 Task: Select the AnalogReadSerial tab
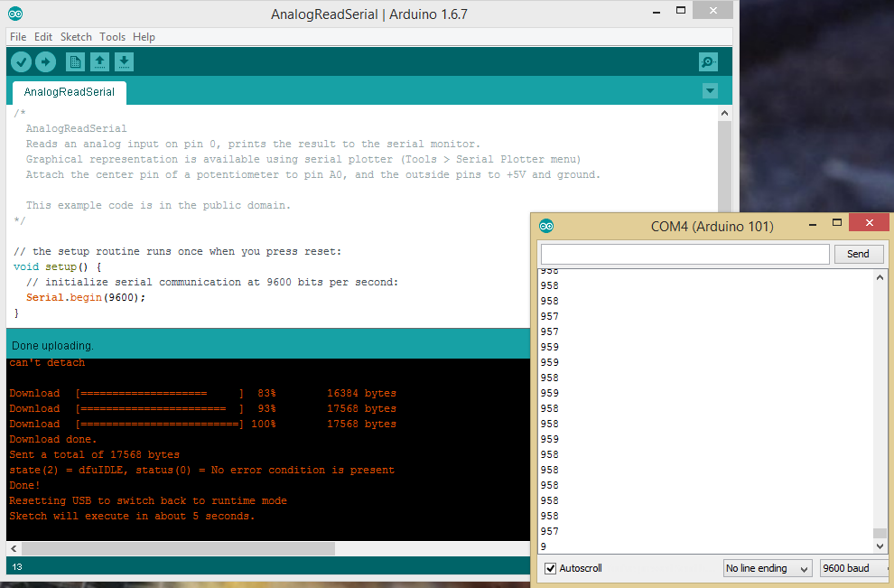(69, 92)
